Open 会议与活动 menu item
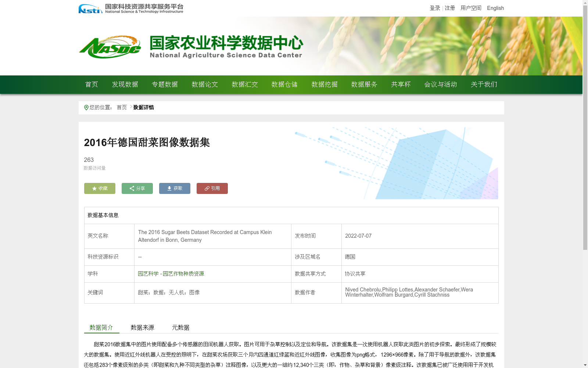Screen dimensions: 588x368 [441, 85]
